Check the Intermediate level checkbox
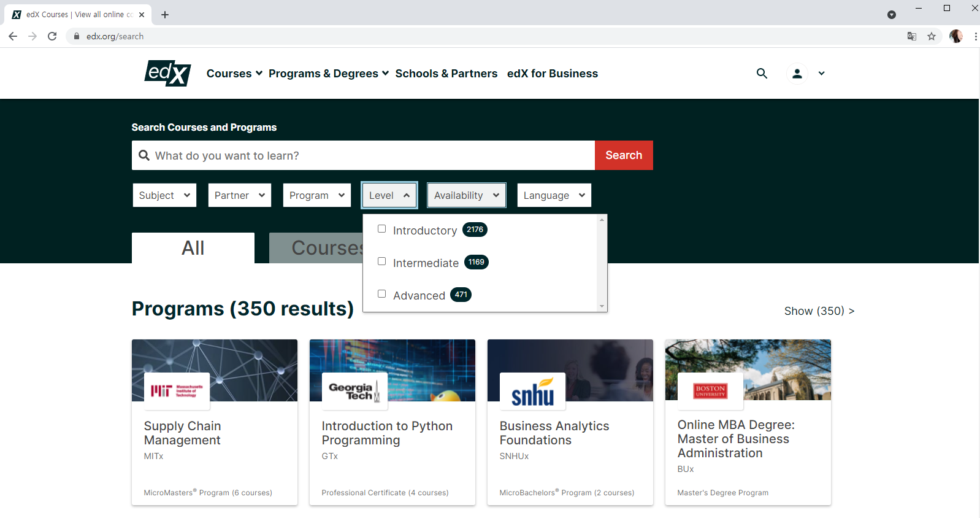This screenshot has width=980, height=518. 381,261
